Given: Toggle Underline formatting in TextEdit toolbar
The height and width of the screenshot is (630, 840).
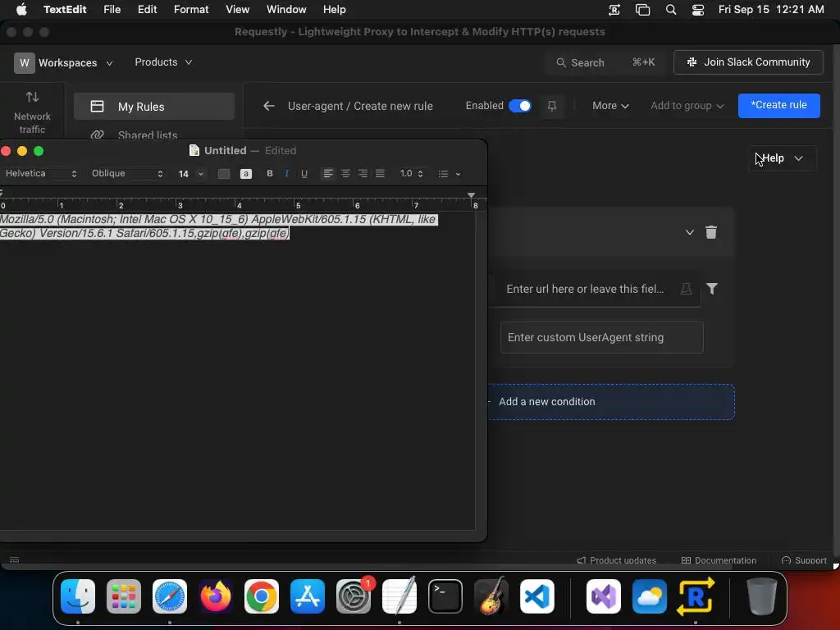Looking at the screenshot, I should tap(304, 174).
